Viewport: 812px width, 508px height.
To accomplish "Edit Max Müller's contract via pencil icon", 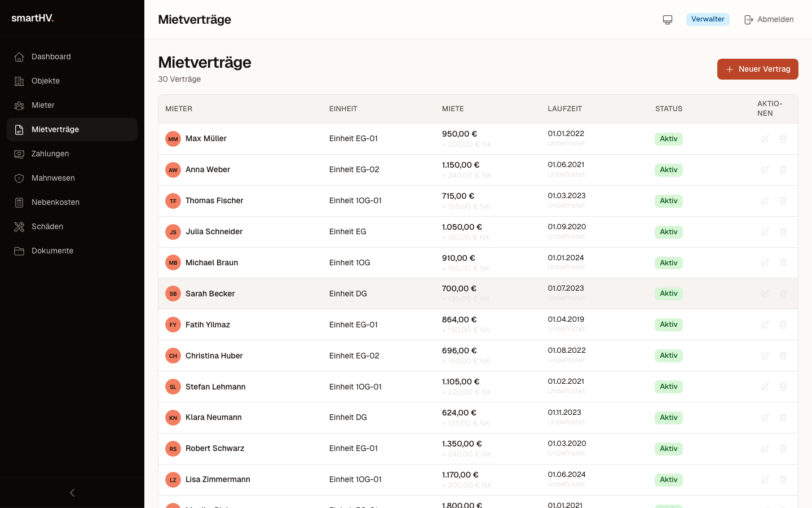I will [x=765, y=138].
